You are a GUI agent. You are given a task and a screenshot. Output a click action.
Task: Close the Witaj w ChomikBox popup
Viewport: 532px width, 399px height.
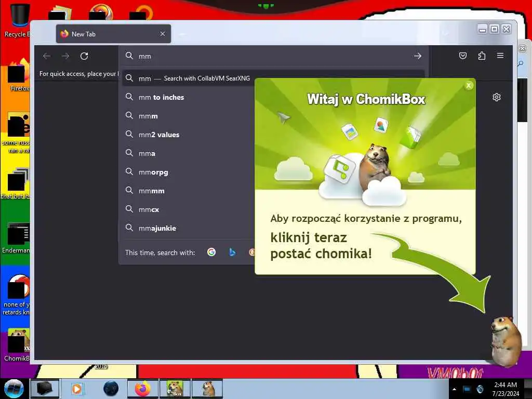point(469,86)
